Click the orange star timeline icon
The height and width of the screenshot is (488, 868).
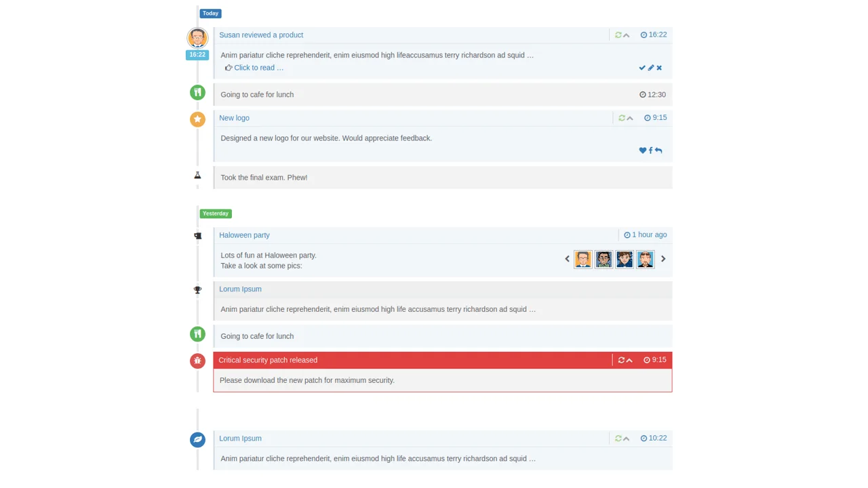197,119
